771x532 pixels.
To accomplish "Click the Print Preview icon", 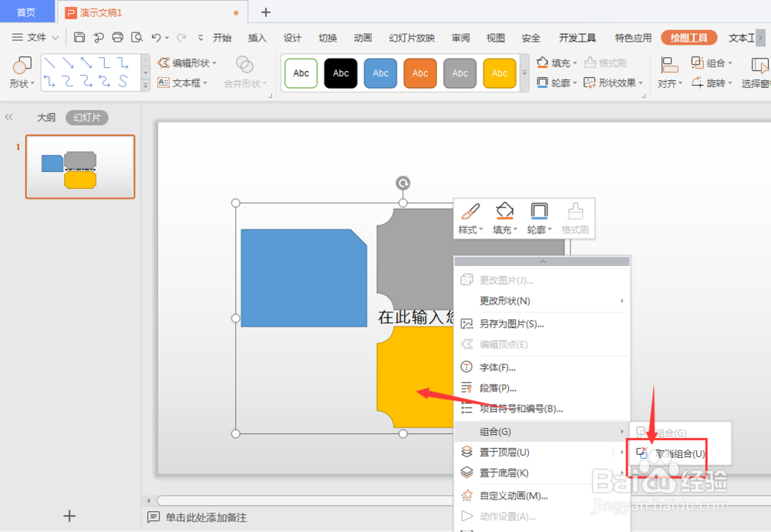I will tap(136, 37).
